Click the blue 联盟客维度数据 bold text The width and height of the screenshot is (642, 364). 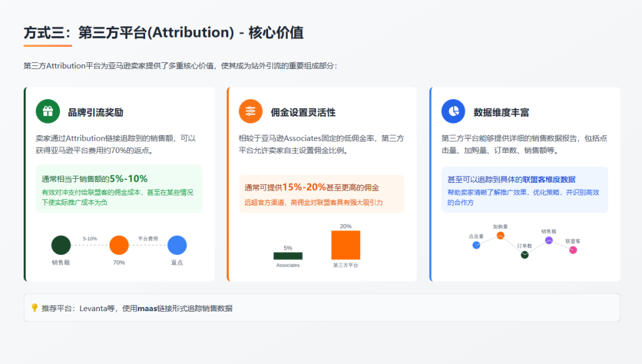point(549,179)
